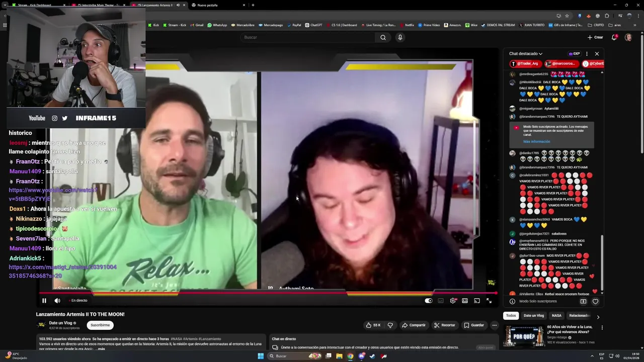
Task: Open the Kick bookmark
Action: (x=153, y=25)
